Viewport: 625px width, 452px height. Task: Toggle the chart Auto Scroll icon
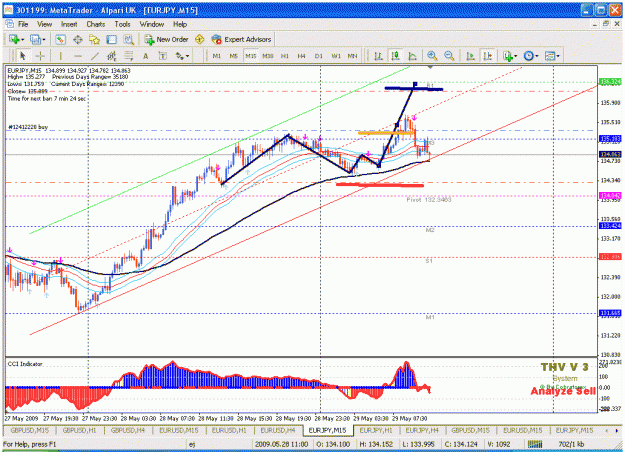pyautogui.click(x=470, y=56)
